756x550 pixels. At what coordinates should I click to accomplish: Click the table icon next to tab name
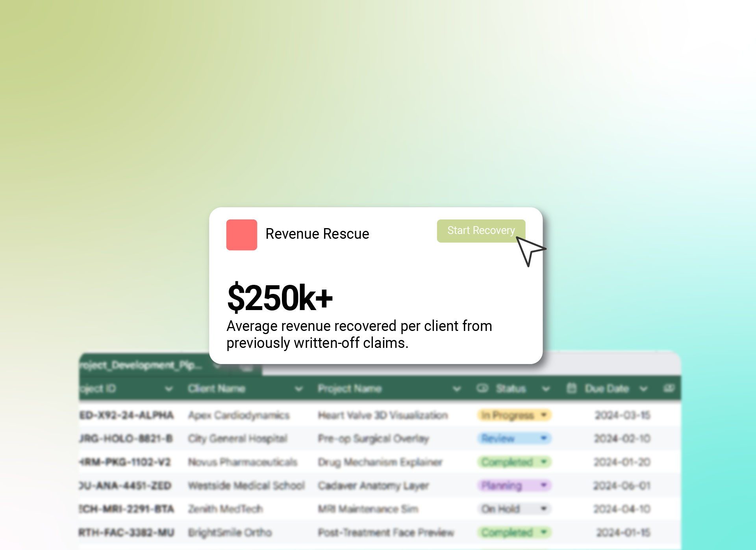pos(247,368)
